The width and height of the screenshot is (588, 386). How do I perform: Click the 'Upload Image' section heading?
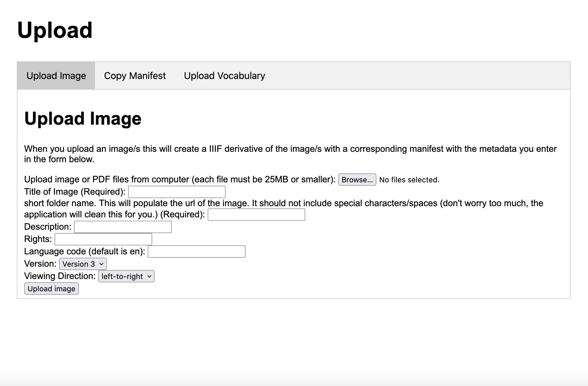(x=83, y=118)
